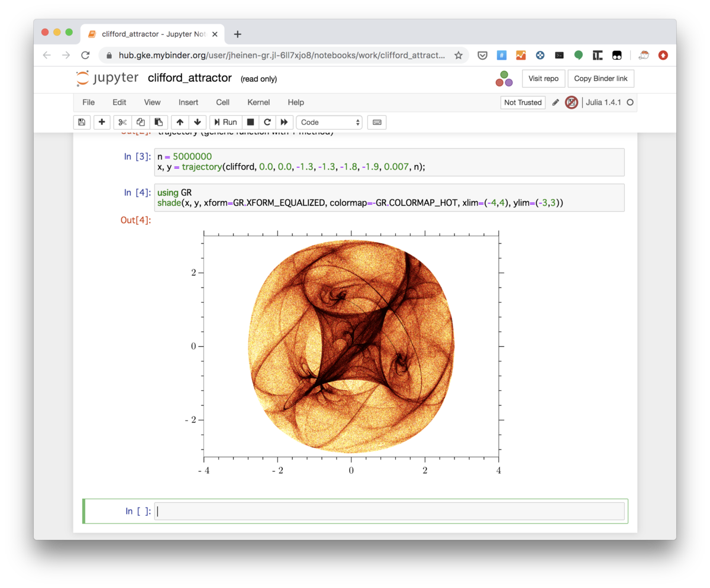710x588 pixels.
Task: Open the File menu
Action: click(88, 102)
